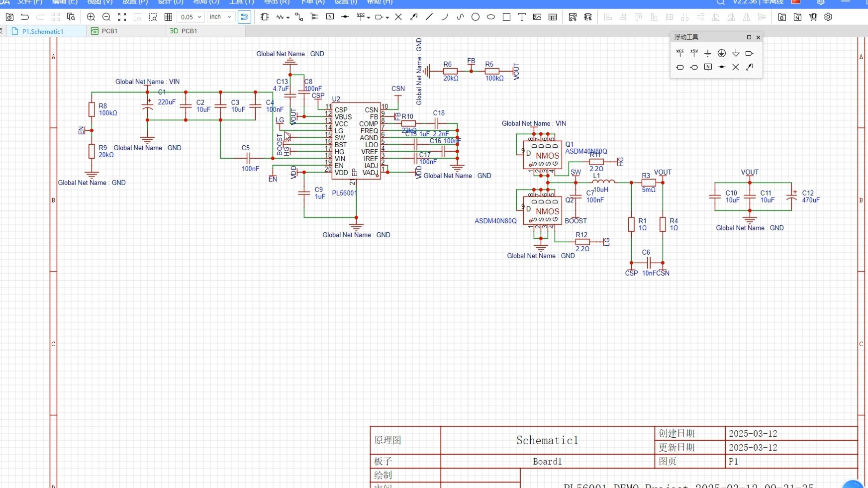This screenshot has width=868, height=488.
Task: Choose the text tool in toolbar
Action: point(522,17)
